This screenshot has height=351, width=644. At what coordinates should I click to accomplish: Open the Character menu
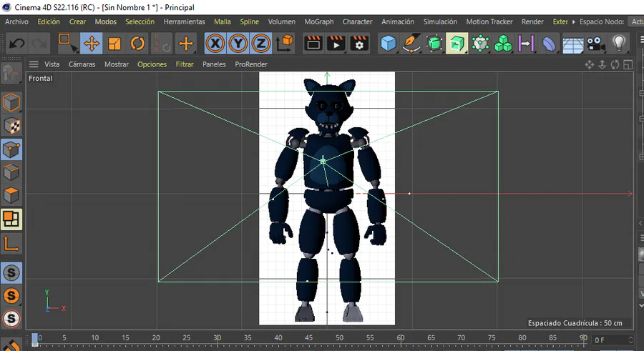pyautogui.click(x=357, y=21)
